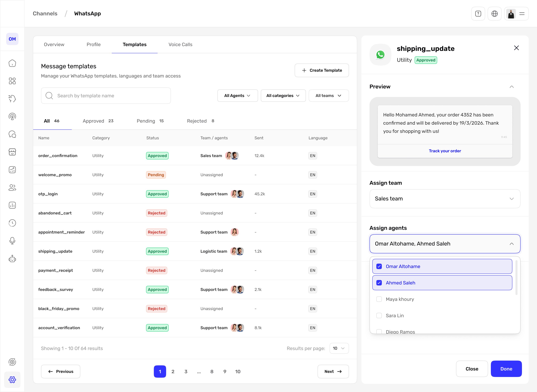Image resolution: width=537 pixels, height=392 pixels.
Task: Click the Rejected status badge for payment_receipt
Action: (x=157, y=270)
